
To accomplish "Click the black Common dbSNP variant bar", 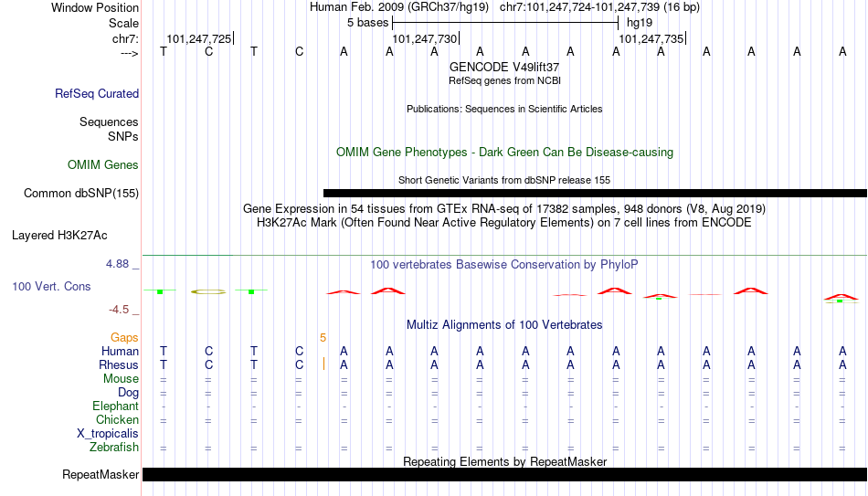I will pyautogui.click(x=595, y=194).
